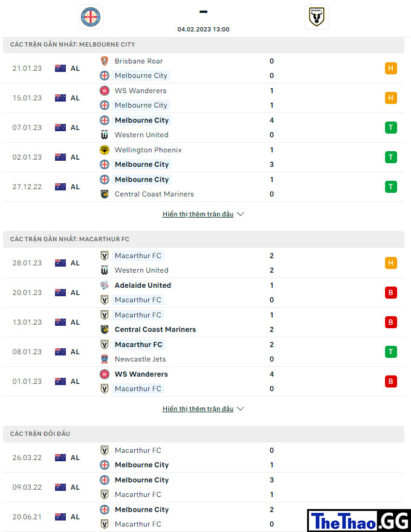Viewport: 411px width, 532px height.
Task: Expand more Macarthur FC matches with the chevron
Action: [241, 409]
